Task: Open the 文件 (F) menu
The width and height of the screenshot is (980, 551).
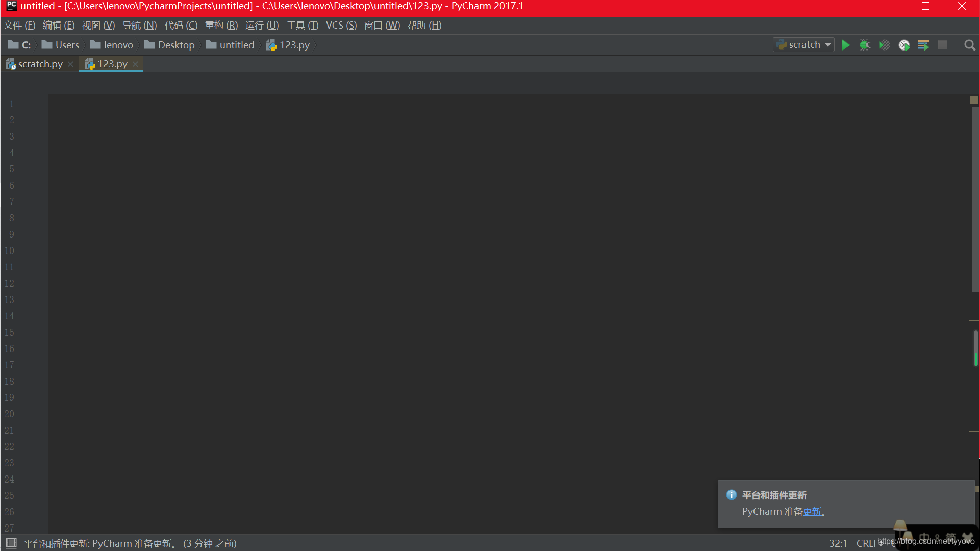Action: coord(19,25)
